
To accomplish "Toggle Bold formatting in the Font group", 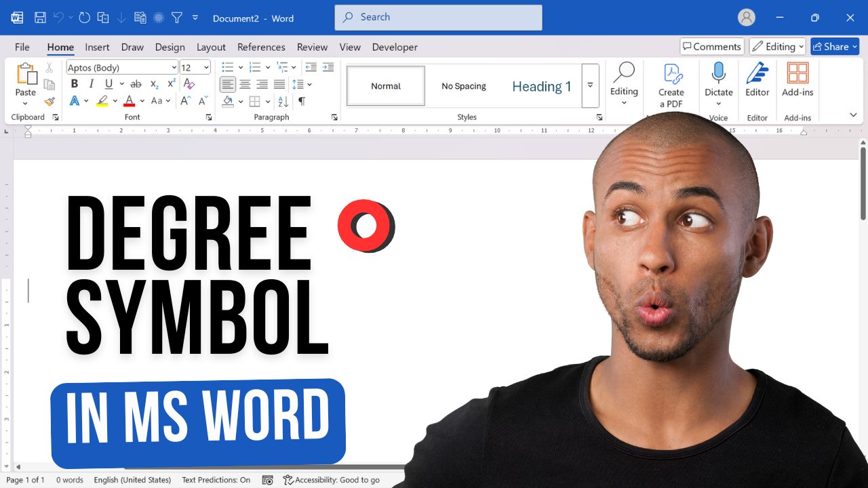I will click(74, 83).
